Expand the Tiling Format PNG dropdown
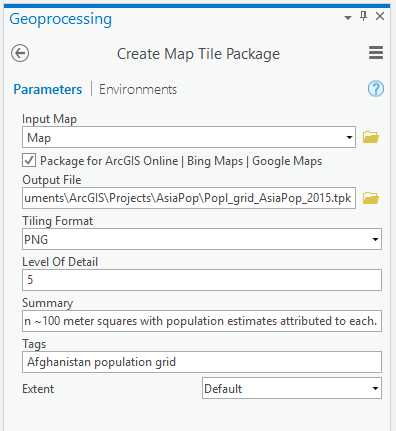The image size is (396, 431). tap(375, 239)
